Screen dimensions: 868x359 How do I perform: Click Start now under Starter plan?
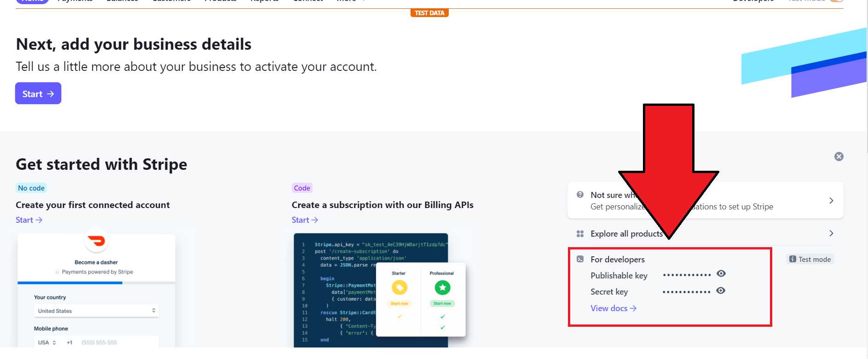tap(399, 304)
